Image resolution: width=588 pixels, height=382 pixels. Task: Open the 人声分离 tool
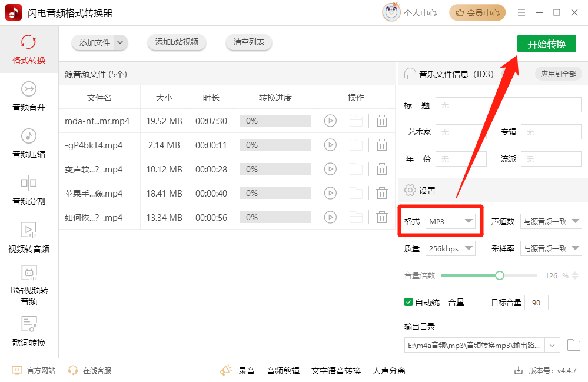point(389,371)
